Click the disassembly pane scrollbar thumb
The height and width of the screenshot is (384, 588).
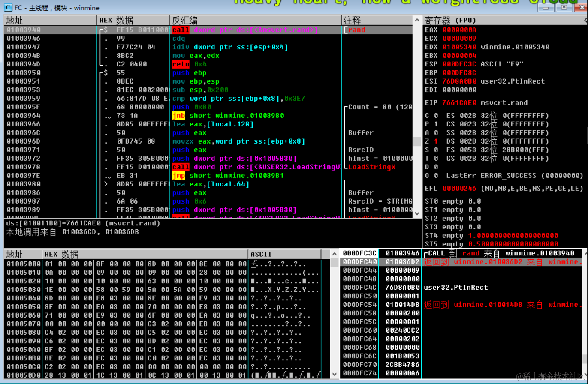click(x=417, y=141)
